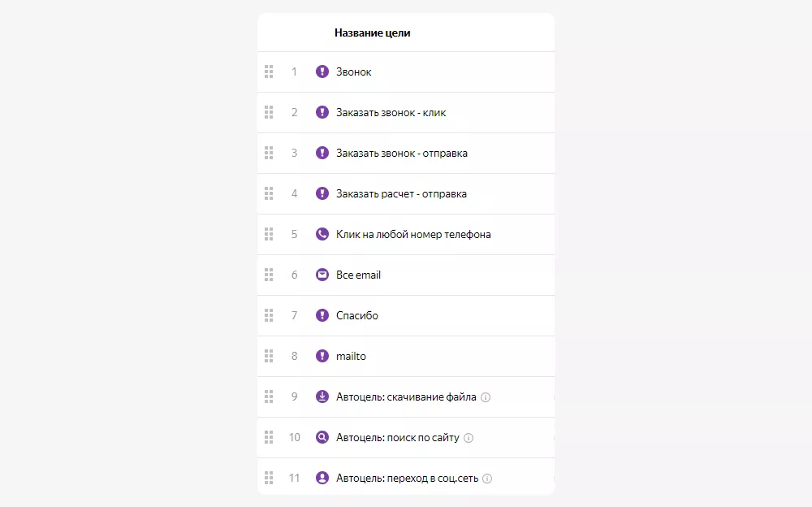
Task: Click the exclamation icon beside Спасибо
Action: click(322, 315)
